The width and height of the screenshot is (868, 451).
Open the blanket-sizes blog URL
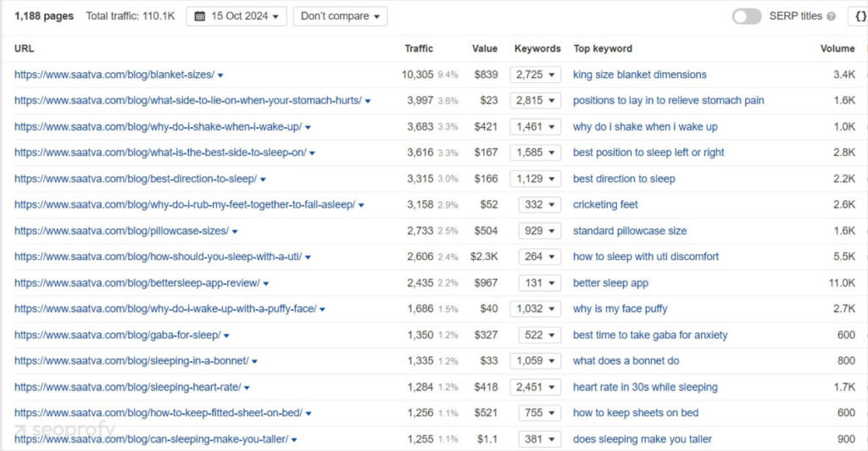[x=114, y=75]
